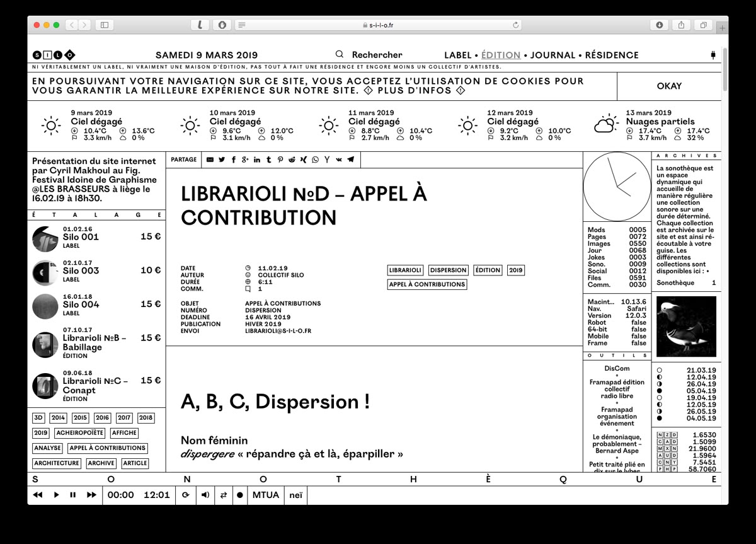Screen dimensions: 756x544
Task: Expand the Sonothèque archives link
Action: click(x=675, y=282)
